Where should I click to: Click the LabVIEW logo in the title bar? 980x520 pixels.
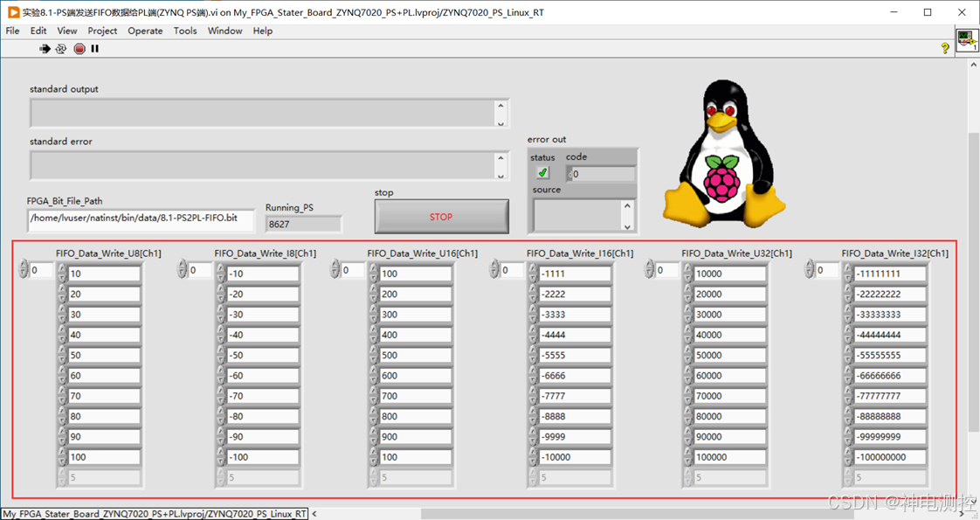click(x=13, y=12)
